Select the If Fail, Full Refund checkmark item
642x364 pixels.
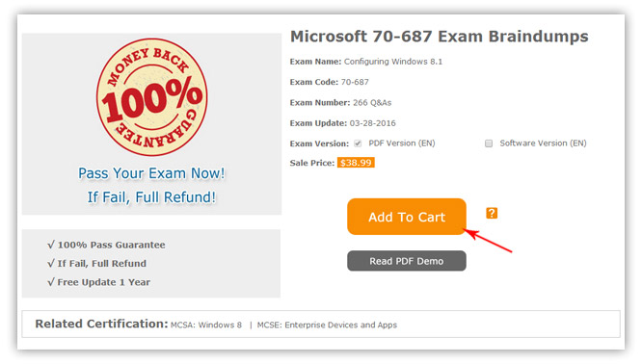tap(96, 264)
